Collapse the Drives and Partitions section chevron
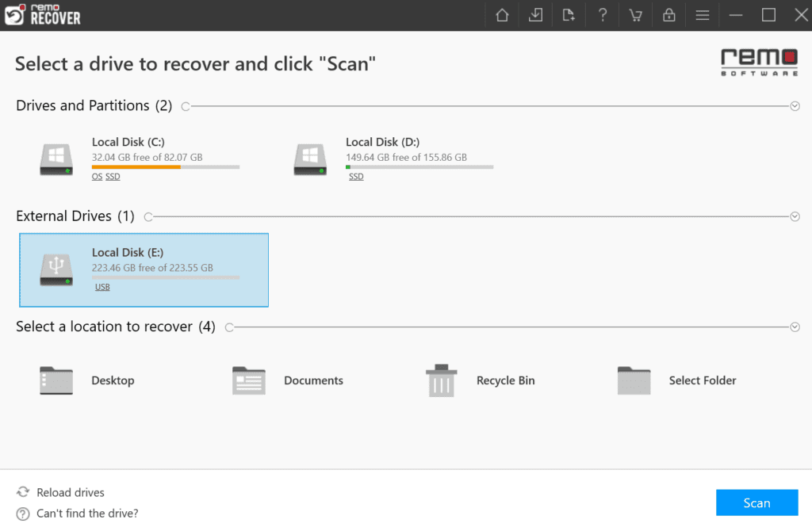Image resolution: width=812 pixels, height=531 pixels. 795,105
